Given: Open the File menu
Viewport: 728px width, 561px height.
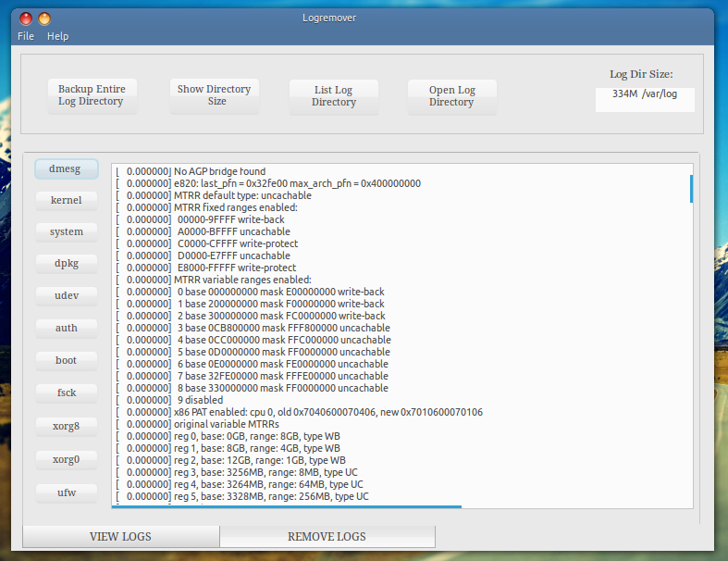Looking at the screenshot, I should point(26,36).
